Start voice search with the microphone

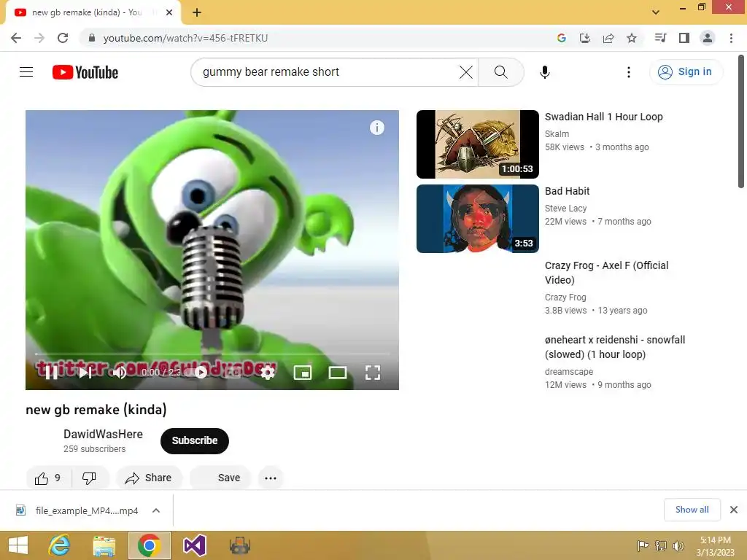click(545, 72)
